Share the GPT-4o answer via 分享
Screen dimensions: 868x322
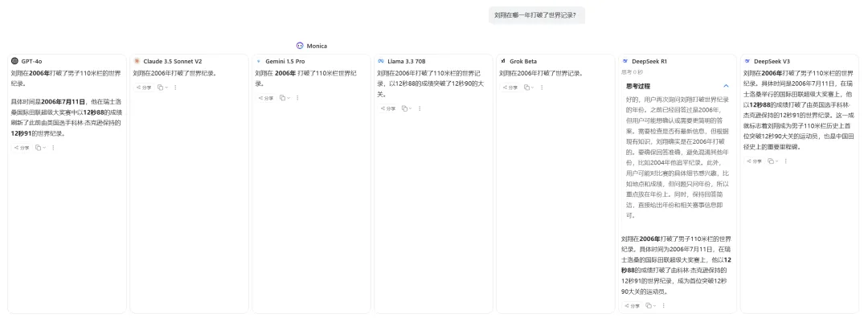coord(23,148)
